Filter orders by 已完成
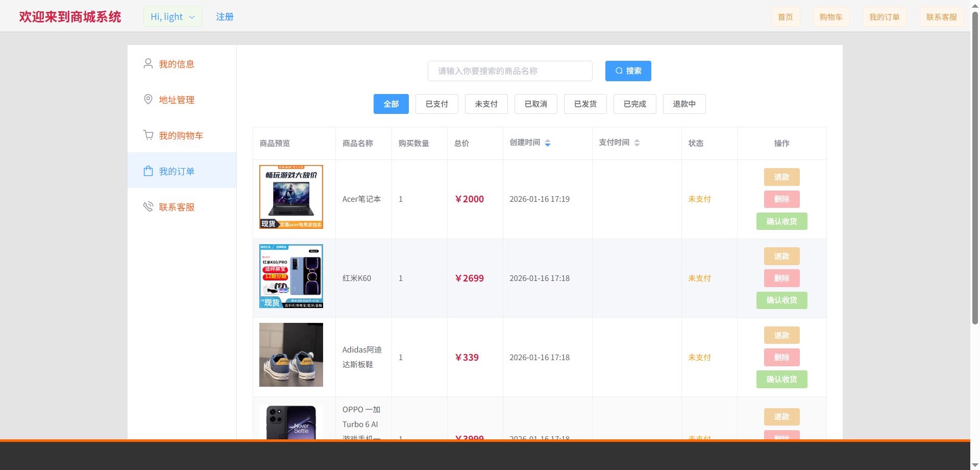Image resolution: width=980 pixels, height=470 pixels. click(635, 104)
